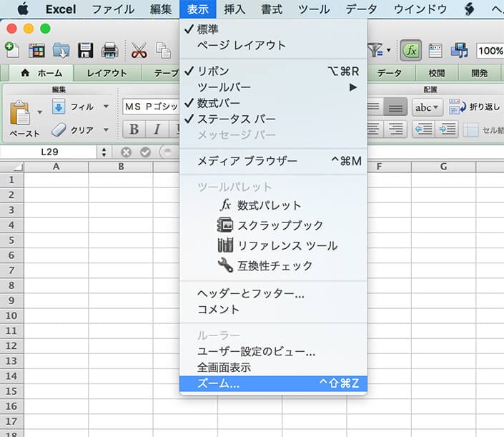Click the cancel X button in formula bar
The width and height of the screenshot is (504, 437).
point(126,152)
